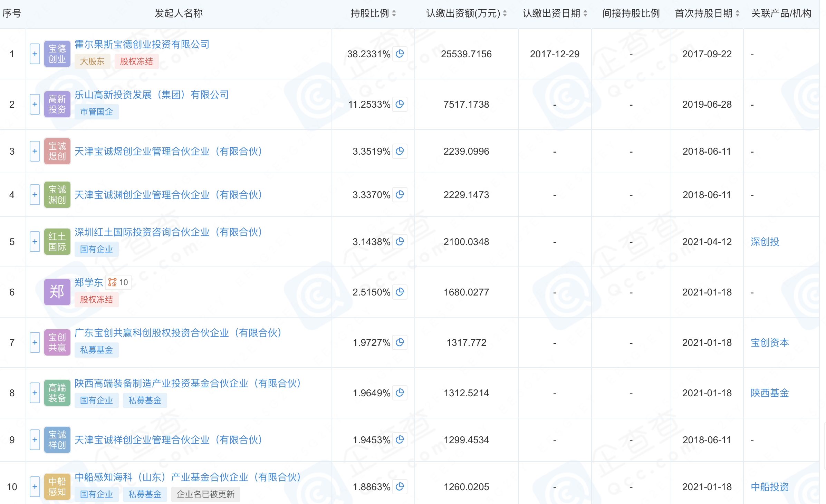Click 大股东 tag in row 1
This screenshot has width=826, height=504.
92,61
